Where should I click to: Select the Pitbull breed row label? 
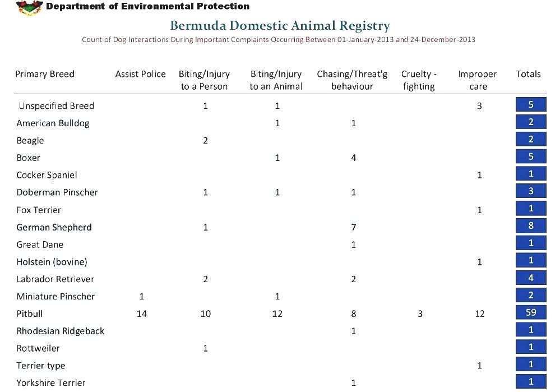pyautogui.click(x=30, y=314)
